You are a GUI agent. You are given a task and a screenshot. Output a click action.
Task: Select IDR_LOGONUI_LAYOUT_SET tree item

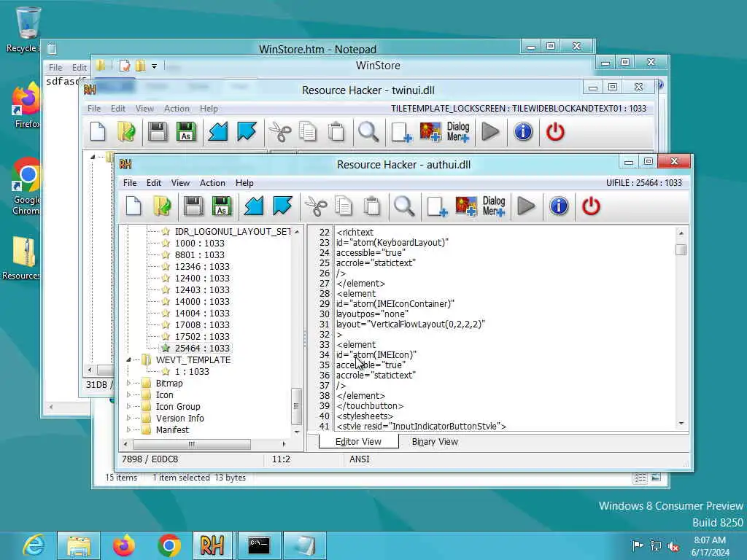[x=233, y=231]
